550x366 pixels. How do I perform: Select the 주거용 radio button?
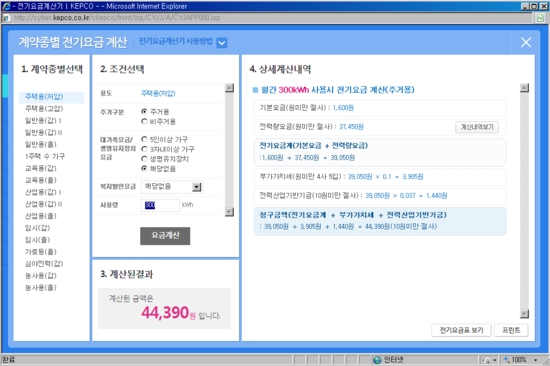tap(144, 112)
